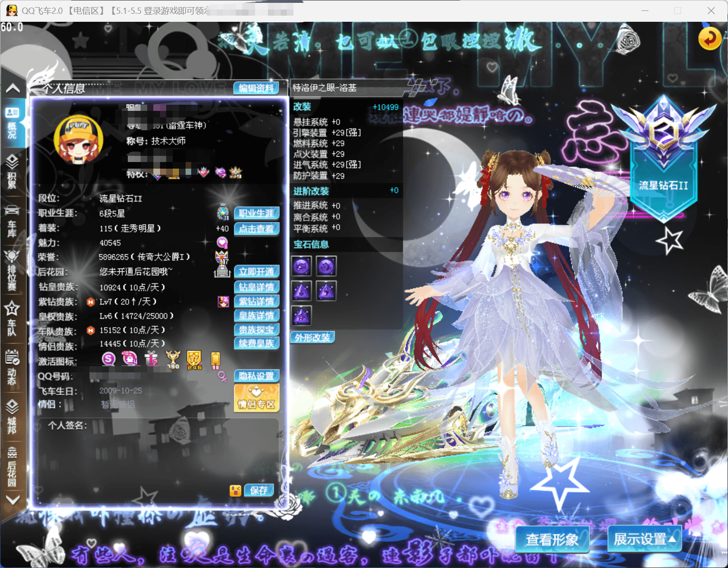
Task: Collapse sidebar with the up chevron
Action: pos(13,88)
